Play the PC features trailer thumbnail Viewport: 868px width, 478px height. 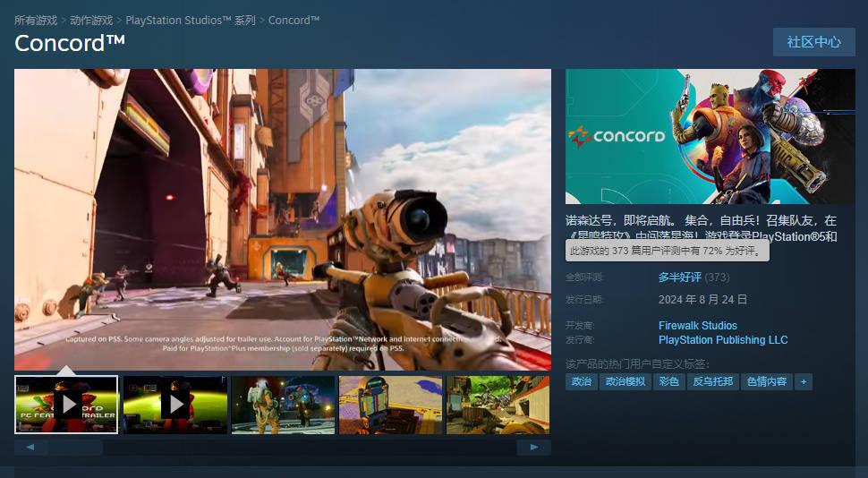pyautogui.click(x=66, y=405)
